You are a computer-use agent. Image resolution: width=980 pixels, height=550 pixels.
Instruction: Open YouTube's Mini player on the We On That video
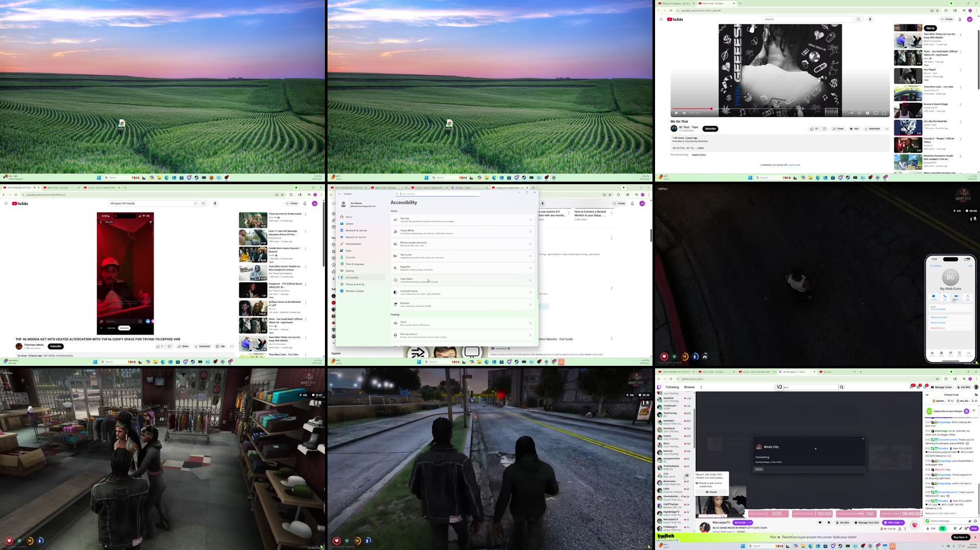click(x=859, y=113)
